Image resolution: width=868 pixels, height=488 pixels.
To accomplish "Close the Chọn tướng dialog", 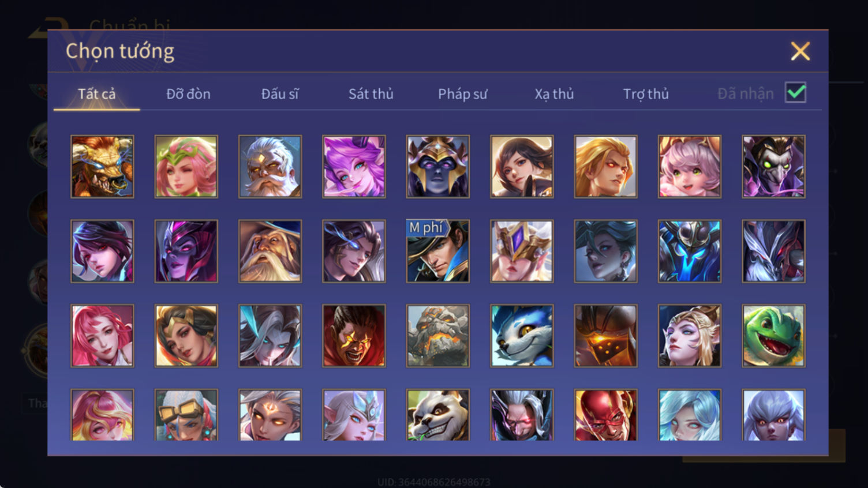I will click(800, 51).
